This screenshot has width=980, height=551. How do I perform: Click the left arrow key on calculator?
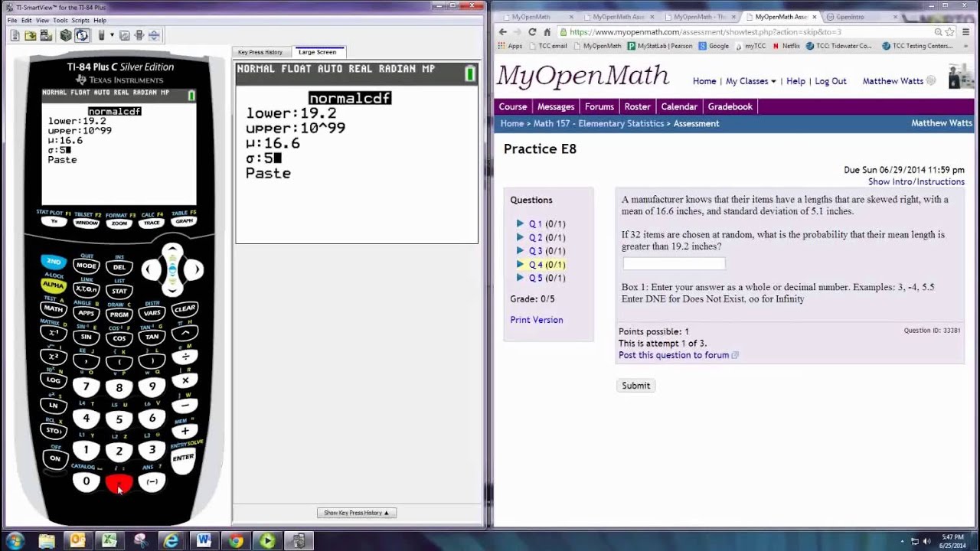click(x=151, y=269)
